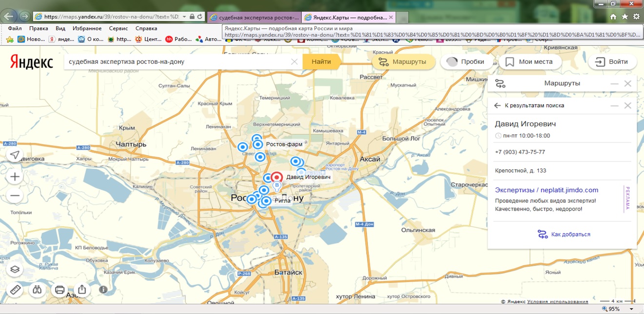Minimize the Давид Игоревич info card
644x314 pixels.
pos(615,106)
